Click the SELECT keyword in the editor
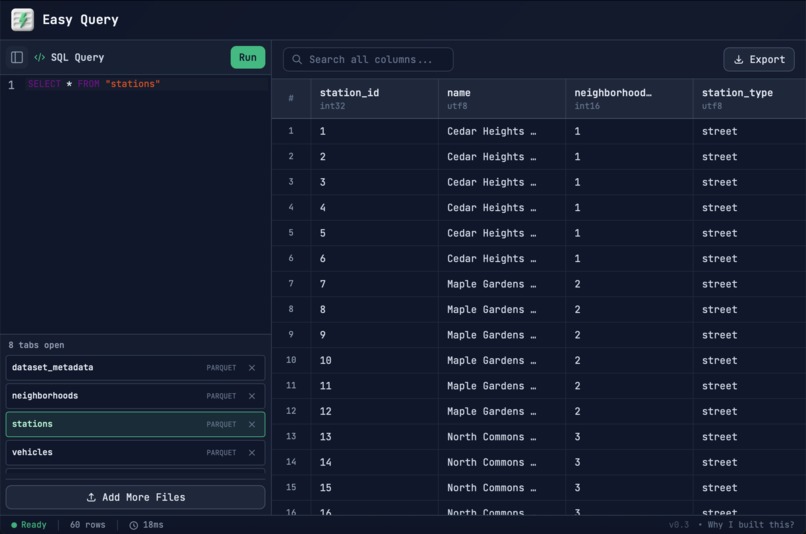 tap(44, 84)
